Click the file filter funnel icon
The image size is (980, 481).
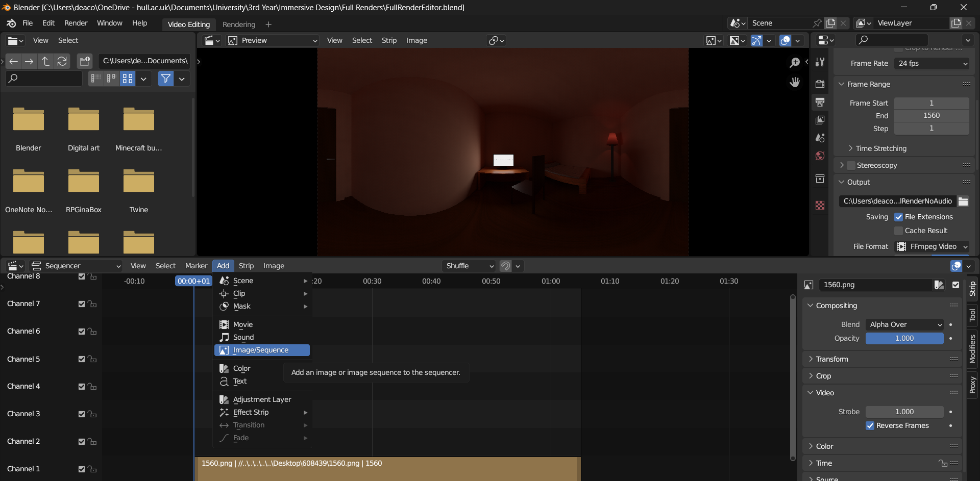(x=165, y=79)
